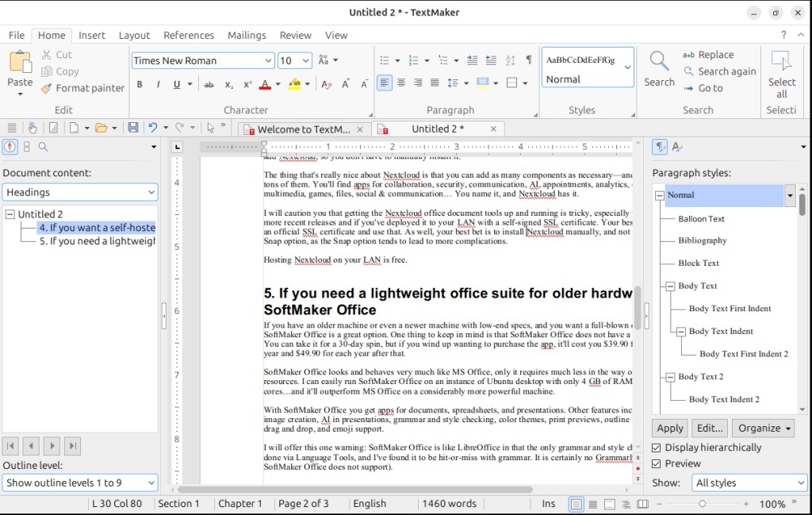812x515 pixels.
Task: Open the Review ribbon tab
Action: tap(295, 35)
